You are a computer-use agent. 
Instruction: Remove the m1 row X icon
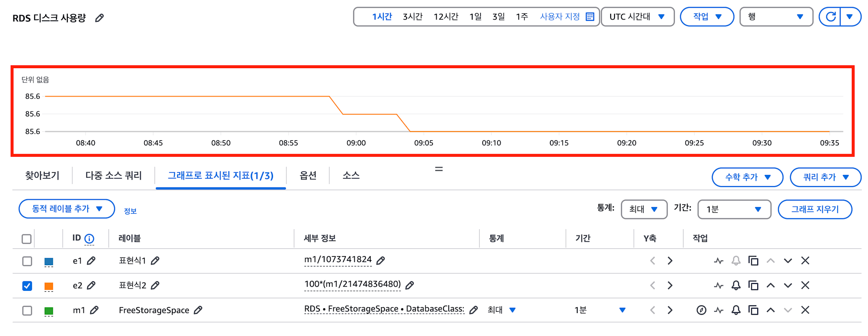805,310
